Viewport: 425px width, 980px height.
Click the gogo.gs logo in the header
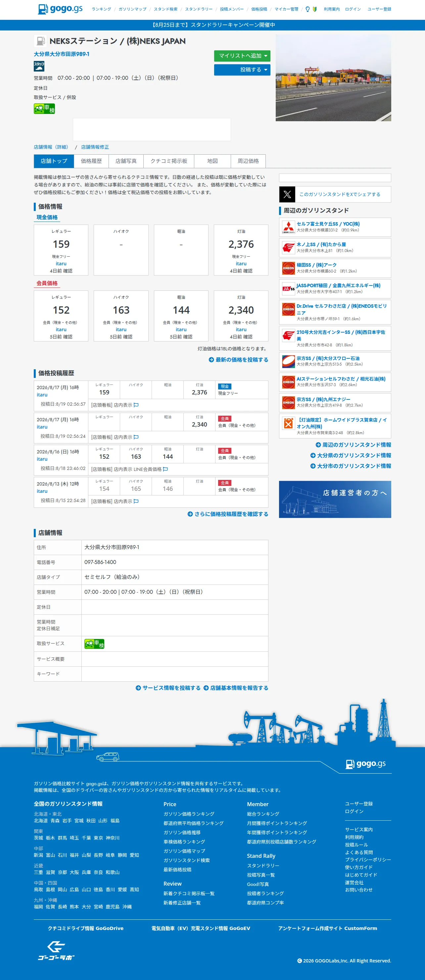coord(60,9)
